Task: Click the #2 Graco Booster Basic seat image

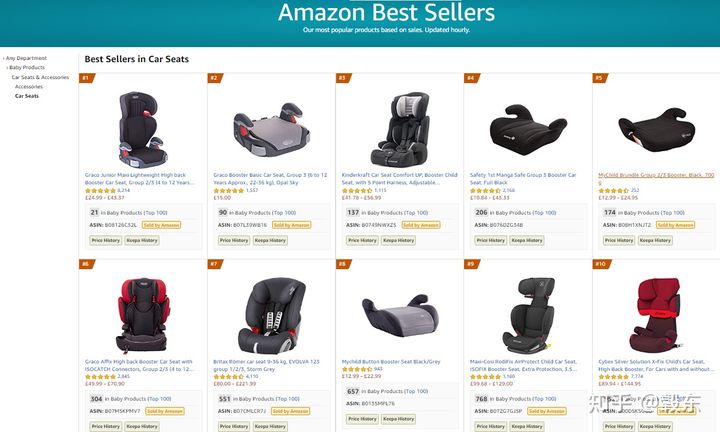Action: click(271, 130)
